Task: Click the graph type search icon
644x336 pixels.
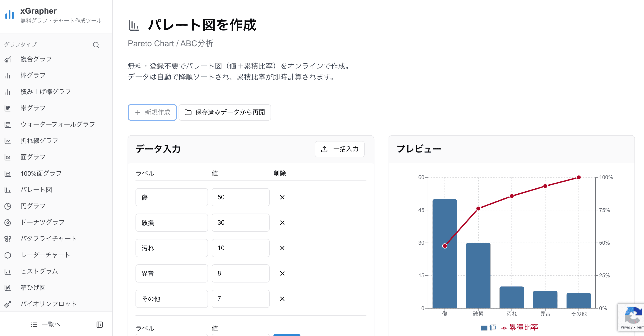Action: click(96, 45)
